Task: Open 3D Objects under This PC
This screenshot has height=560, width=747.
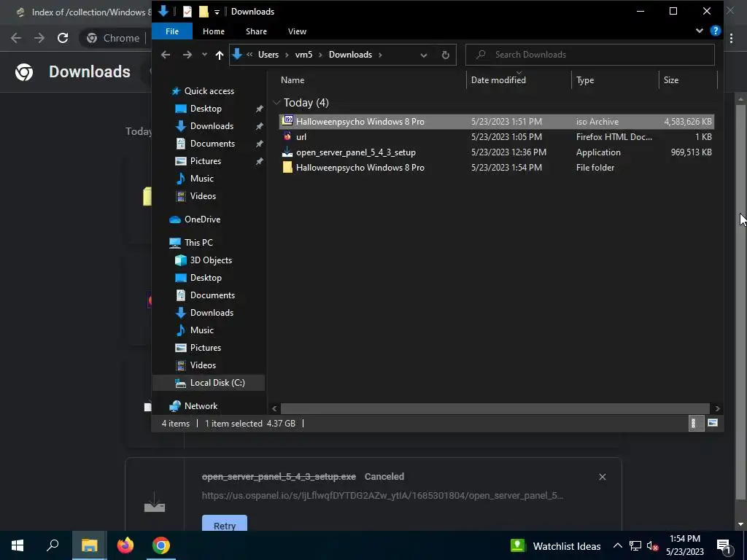Action: pyautogui.click(x=211, y=260)
